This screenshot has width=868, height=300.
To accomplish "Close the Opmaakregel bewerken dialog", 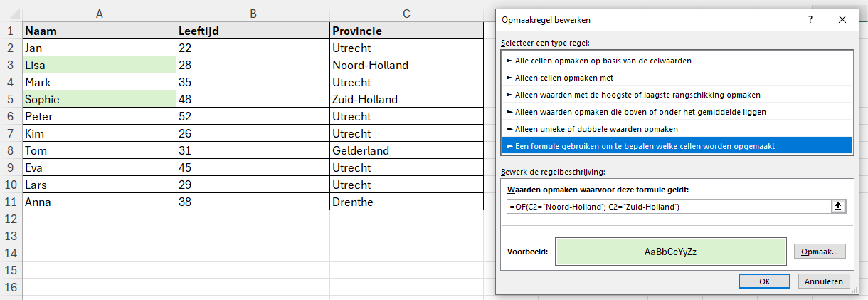I will [843, 20].
